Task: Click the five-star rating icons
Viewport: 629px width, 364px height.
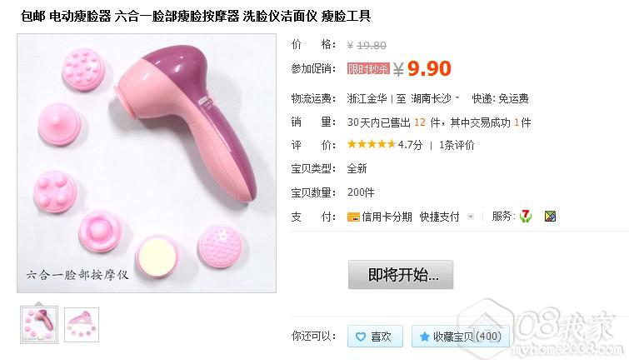Action: pyautogui.click(x=372, y=144)
